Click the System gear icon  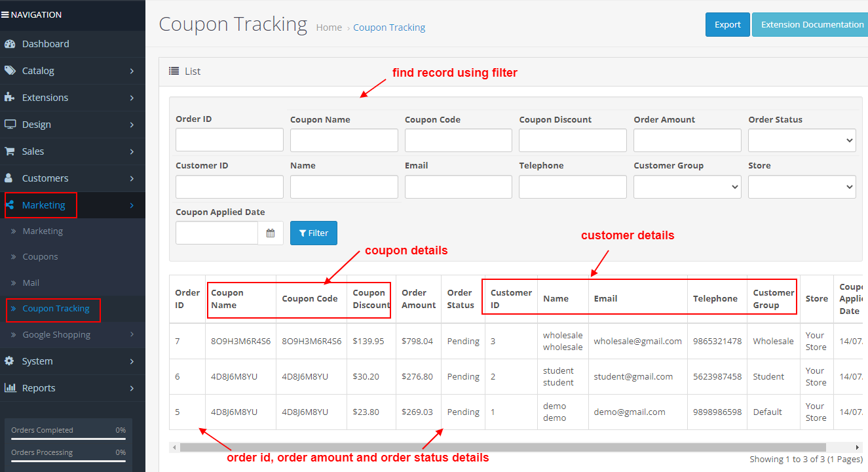click(10, 361)
